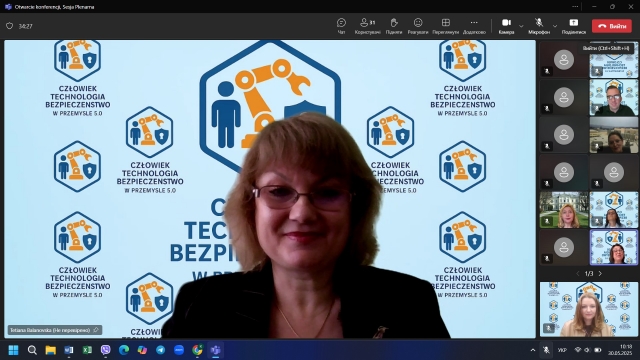Image resolution: width=640 pixels, height=360 pixels.
Task: Select woman with city backdrop thumbnail
Action: 613,135
